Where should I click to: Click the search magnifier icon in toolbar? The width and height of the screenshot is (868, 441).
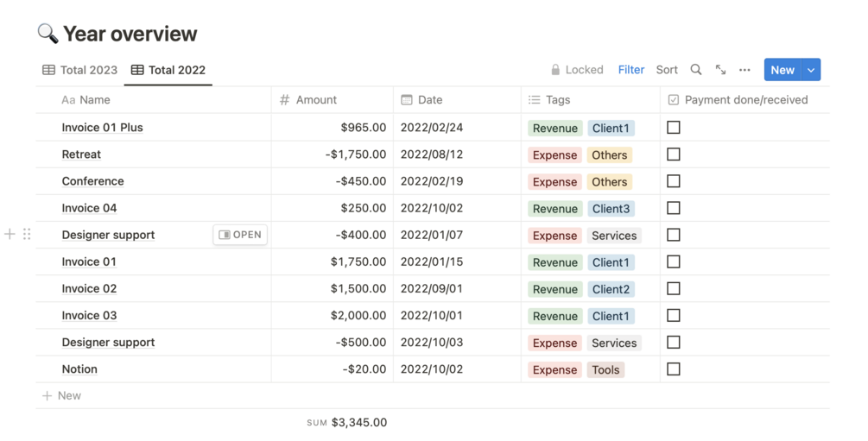pos(696,70)
